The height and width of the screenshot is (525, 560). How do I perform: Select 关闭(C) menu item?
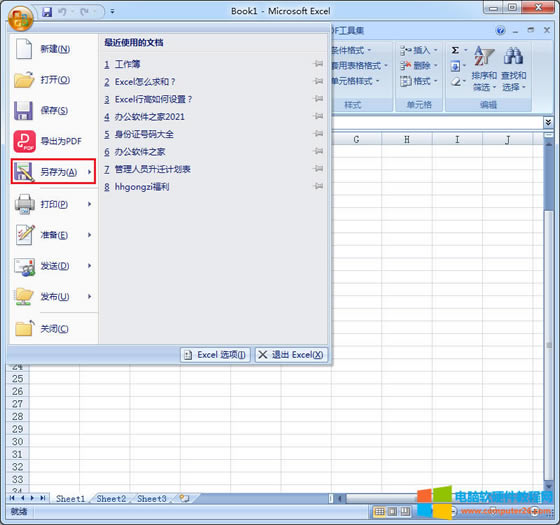click(x=54, y=329)
